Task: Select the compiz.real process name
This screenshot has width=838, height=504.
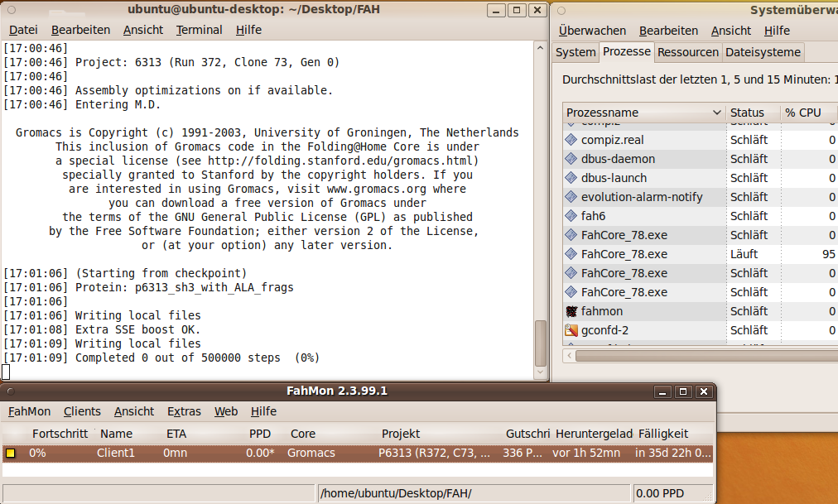Action: pyautogui.click(x=613, y=140)
